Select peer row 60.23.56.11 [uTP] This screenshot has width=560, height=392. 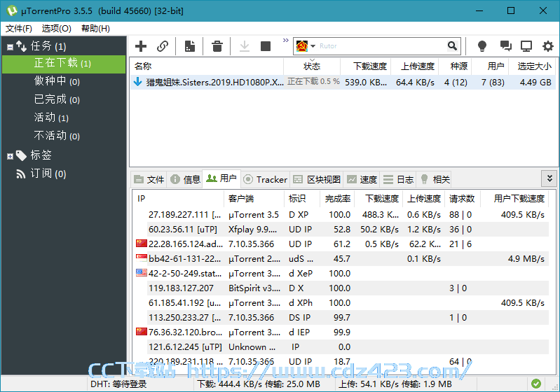point(341,230)
